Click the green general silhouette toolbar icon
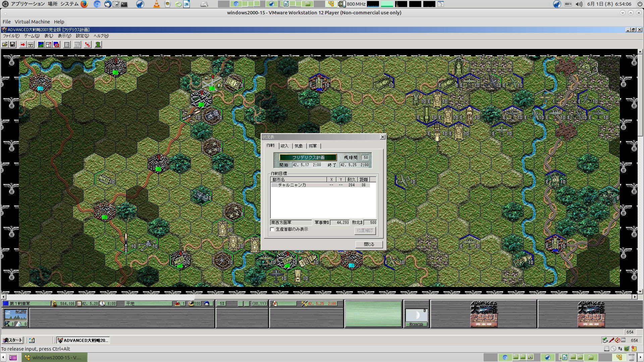The height and width of the screenshot is (362, 644). point(98,45)
